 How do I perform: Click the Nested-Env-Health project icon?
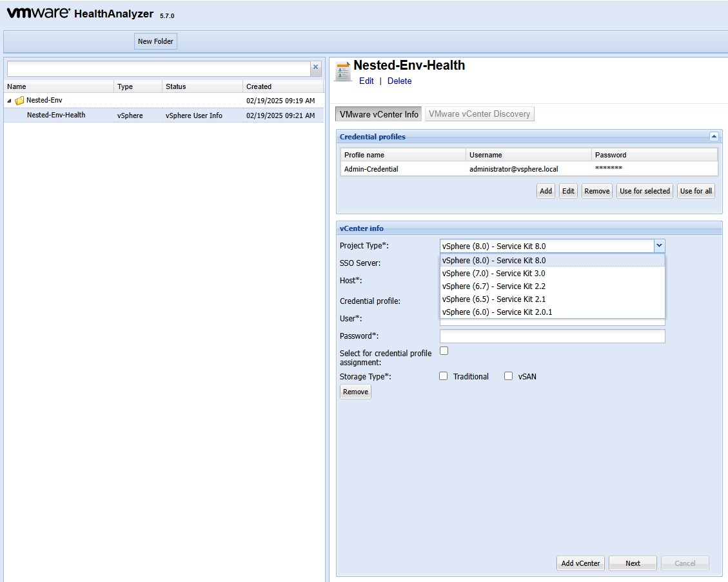point(343,72)
